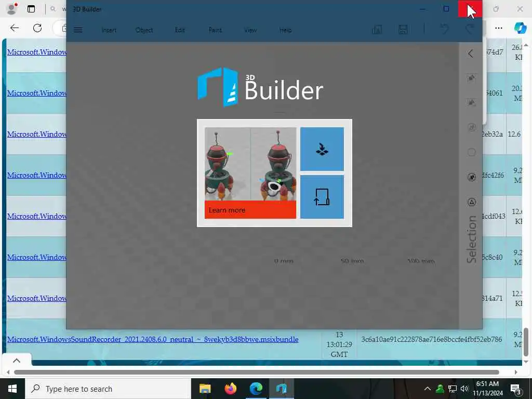Select the 13:01:29 GMT timestamp cell
Image resolution: width=532 pixels, height=399 pixels.
coord(339,344)
